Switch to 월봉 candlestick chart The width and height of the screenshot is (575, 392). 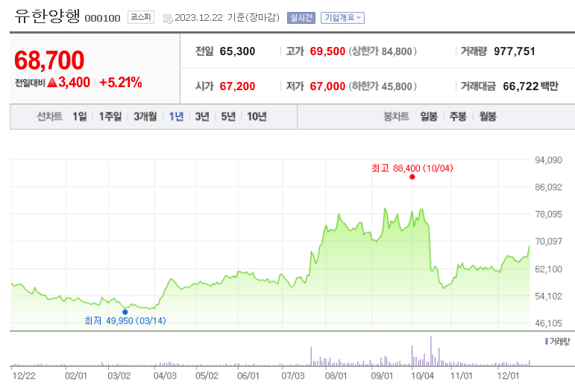(488, 116)
